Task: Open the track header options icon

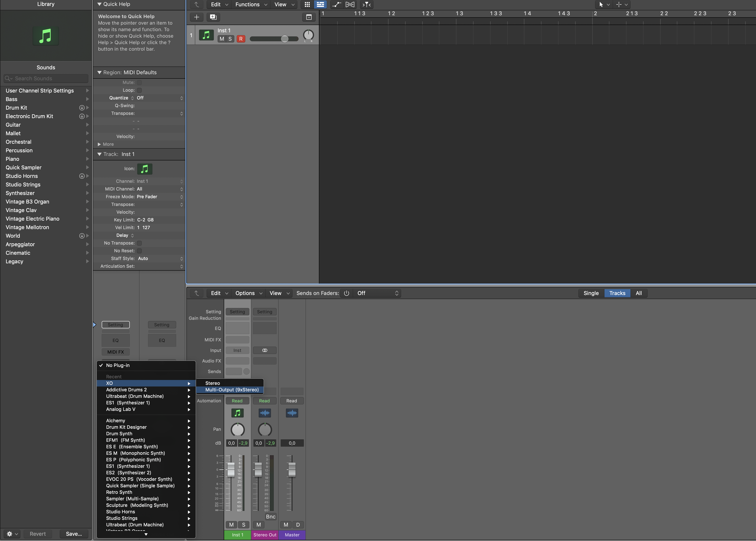Action: click(x=309, y=17)
